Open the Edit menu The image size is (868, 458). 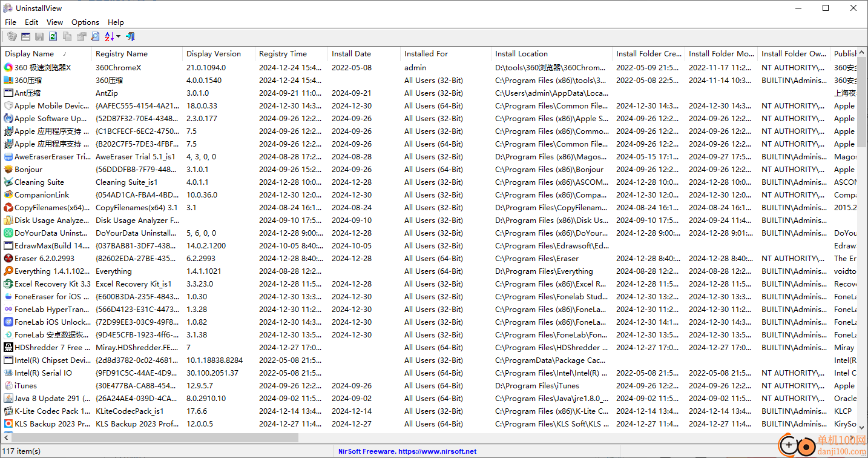pos(31,22)
